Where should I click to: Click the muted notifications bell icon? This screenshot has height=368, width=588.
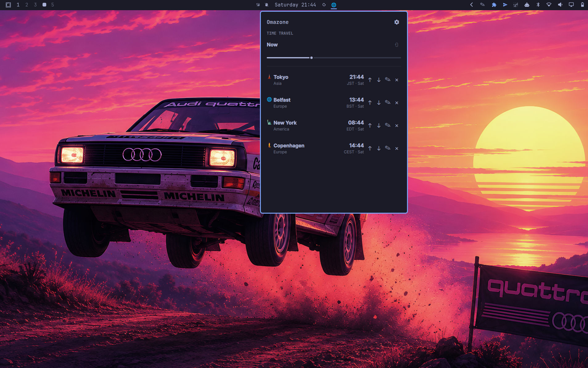pyautogui.click(x=267, y=5)
